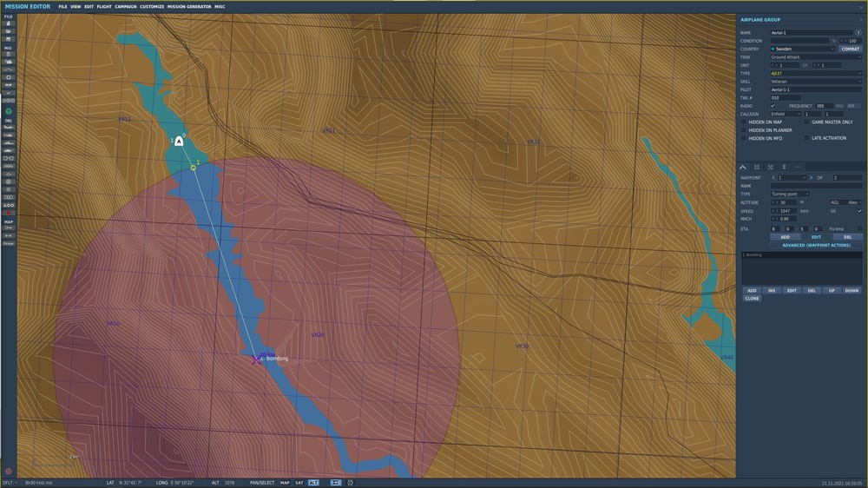
Task: Open the Summary sigma tab icon
Action: (x=785, y=167)
